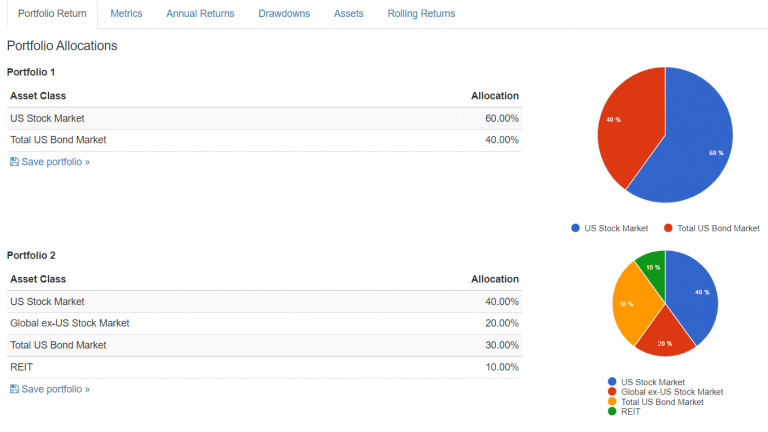Click orange Total US Bond Market legend dot
Screen dimensions: 768x432
pos(612,401)
